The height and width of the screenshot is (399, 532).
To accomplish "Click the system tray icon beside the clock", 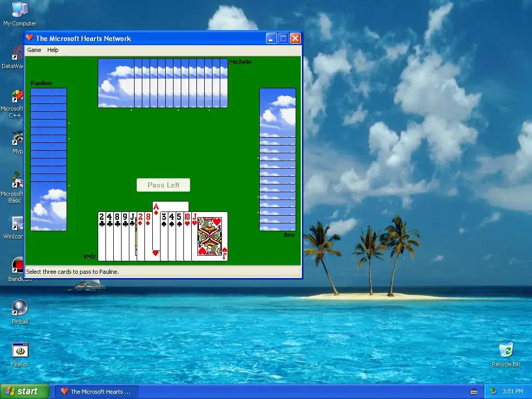I will [x=493, y=391].
